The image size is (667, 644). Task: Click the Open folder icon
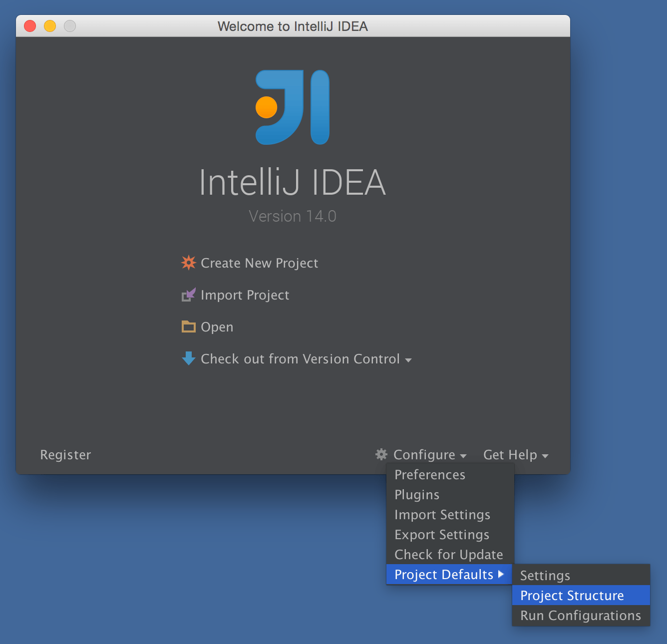click(x=189, y=326)
